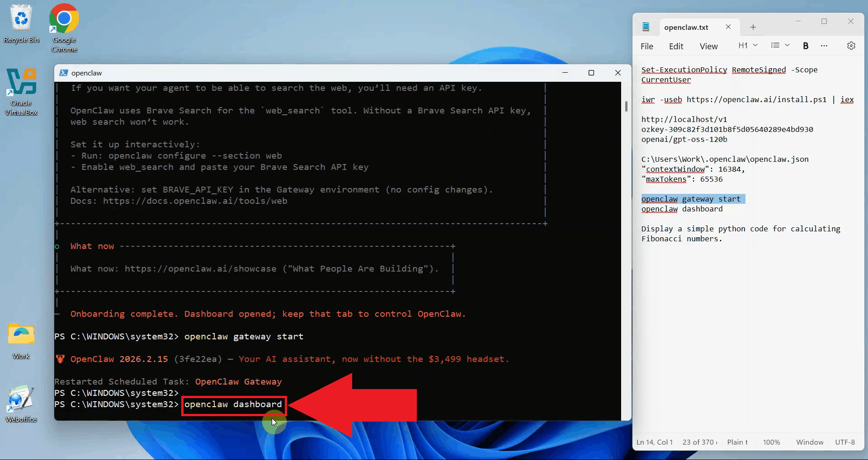The height and width of the screenshot is (460, 868).
Task: Click the UTF-8 encoding indicator
Action: (844, 442)
